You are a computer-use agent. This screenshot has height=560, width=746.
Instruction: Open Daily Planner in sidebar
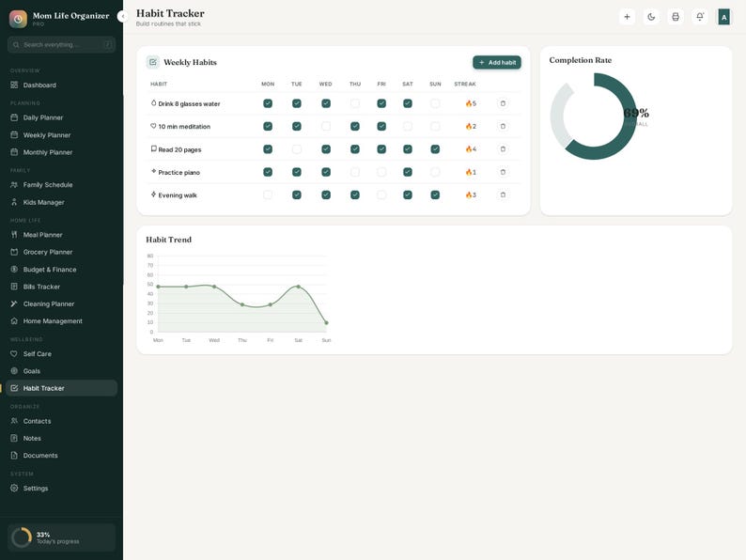(x=61, y=117)
